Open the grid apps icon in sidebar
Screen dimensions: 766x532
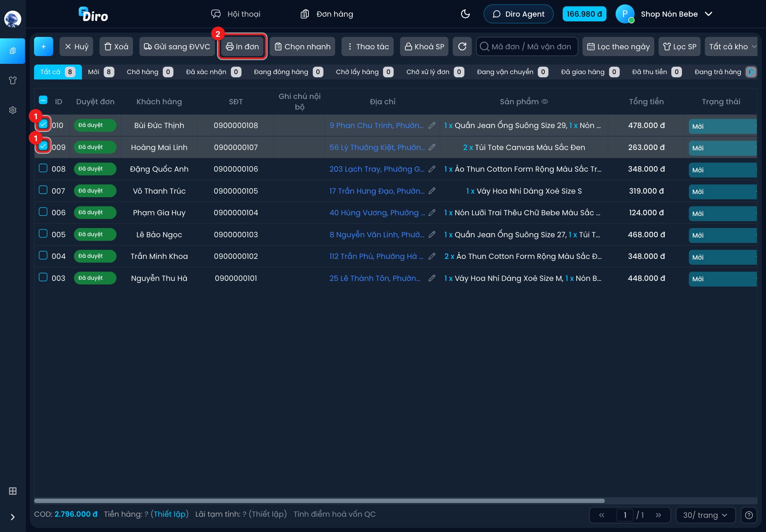[13, 491]
